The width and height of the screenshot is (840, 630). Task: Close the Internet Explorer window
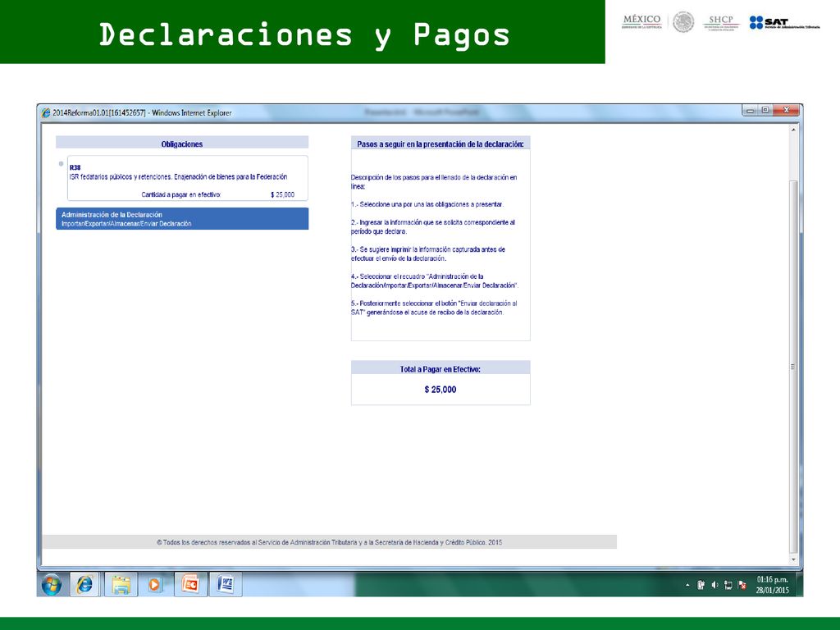pyautogui.click(x=787, y=111)
